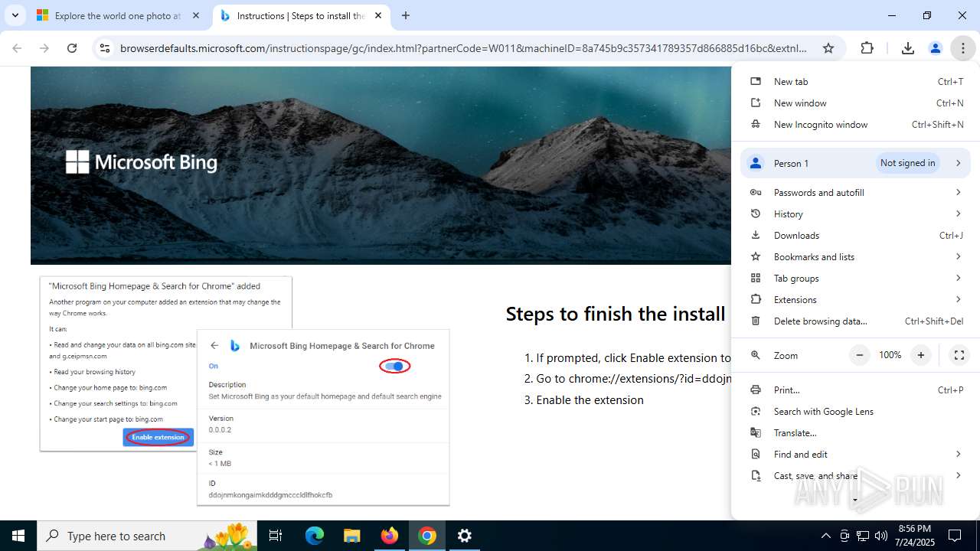Select the Chrome taskbar icon
The height and width of the screenshot is (551, 980).
click(427, 536)
